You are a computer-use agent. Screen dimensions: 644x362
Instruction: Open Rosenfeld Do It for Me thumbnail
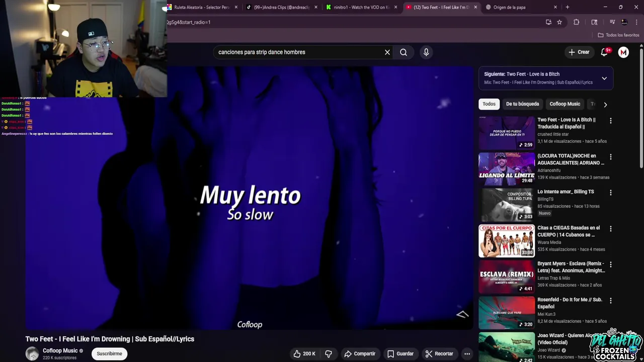coord(506,313)
